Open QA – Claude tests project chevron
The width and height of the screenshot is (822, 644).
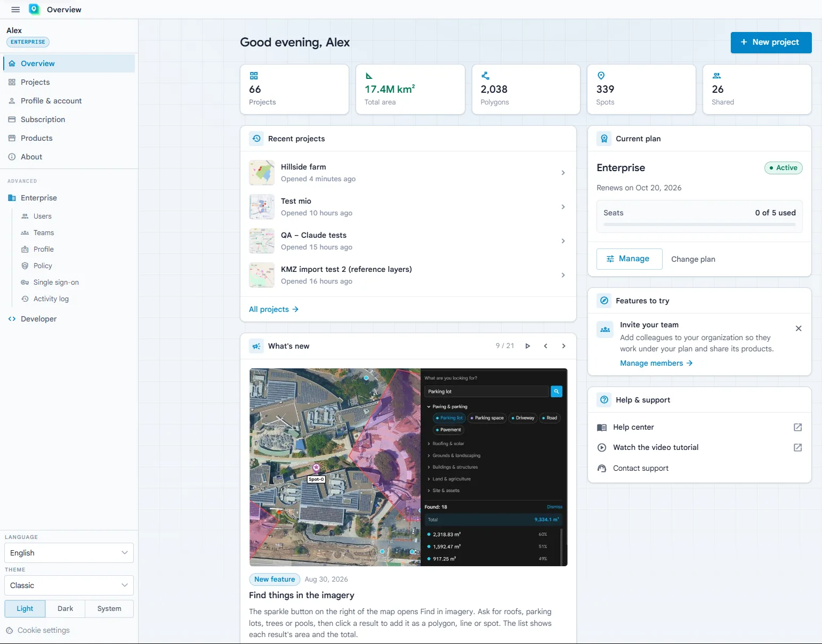click(563, 241)
